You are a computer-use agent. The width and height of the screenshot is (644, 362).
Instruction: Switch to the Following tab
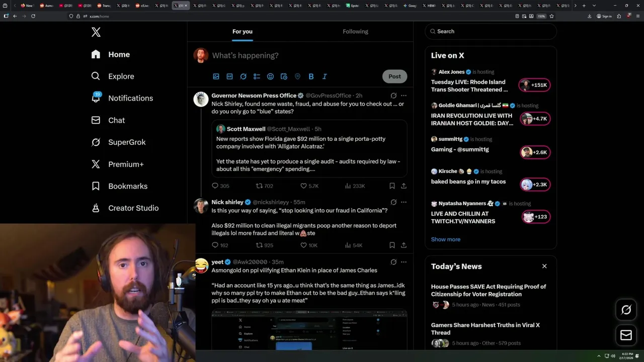point(355,31)
